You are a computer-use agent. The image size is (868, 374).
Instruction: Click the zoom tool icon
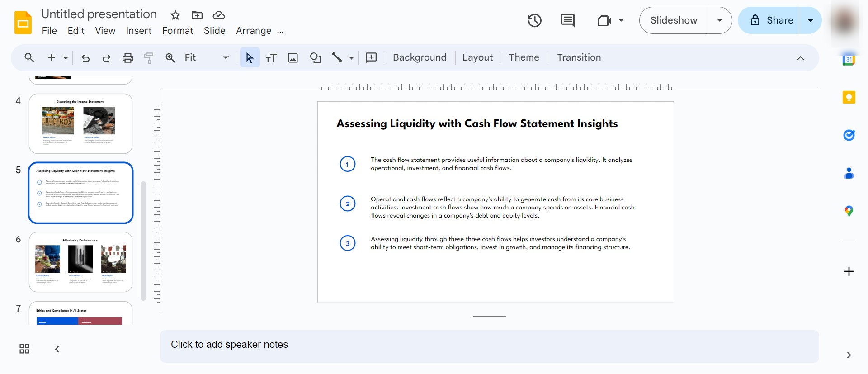(170, 58)
